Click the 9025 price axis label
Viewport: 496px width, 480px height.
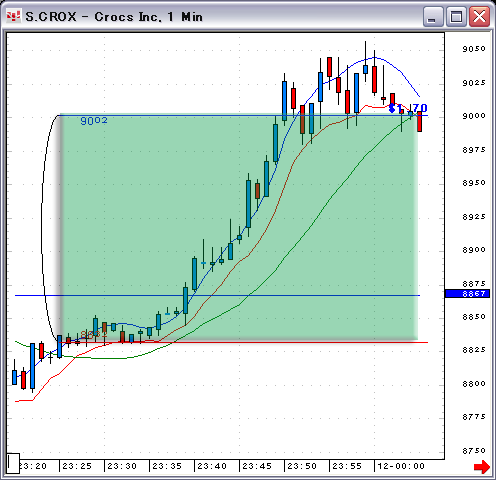click(x=474, y=83)
